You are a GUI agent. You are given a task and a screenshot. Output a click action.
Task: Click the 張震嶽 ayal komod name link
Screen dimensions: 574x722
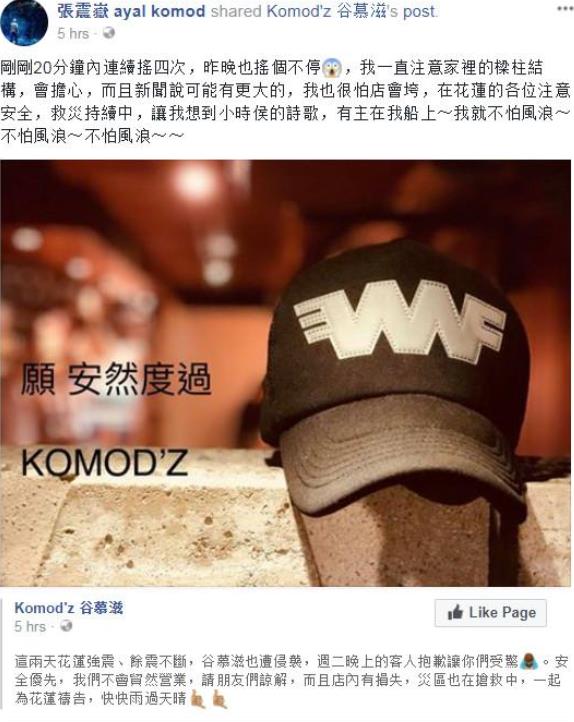131,11
